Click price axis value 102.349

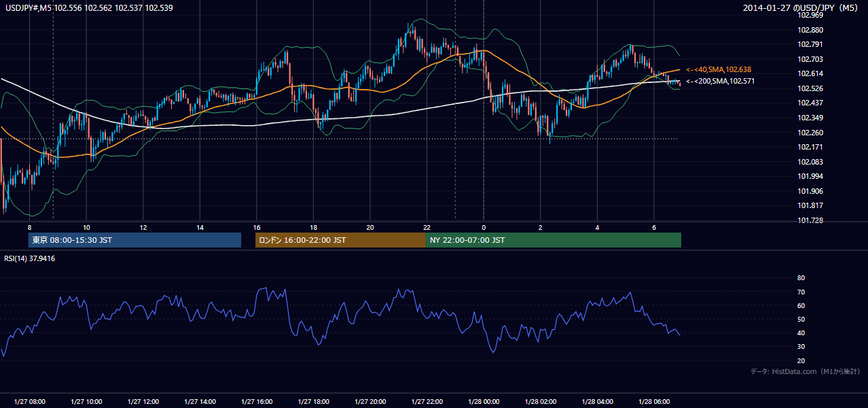tap(810, 118)
